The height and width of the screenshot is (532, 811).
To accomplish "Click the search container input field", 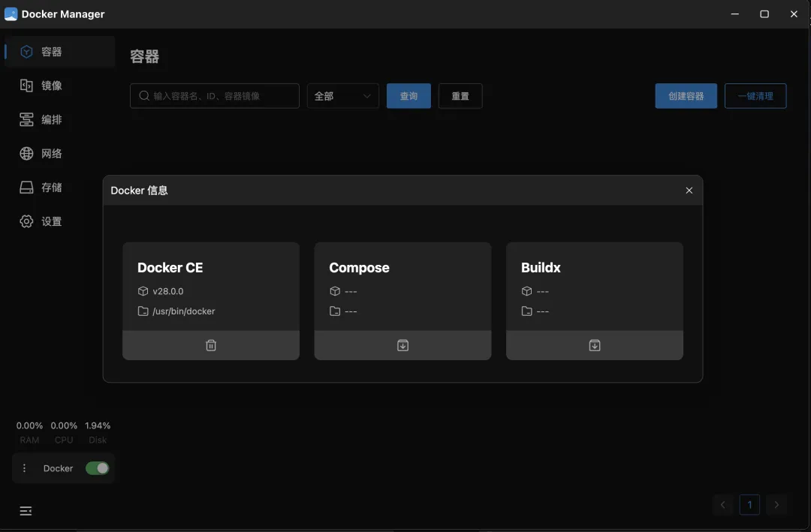I will (215, 95).
